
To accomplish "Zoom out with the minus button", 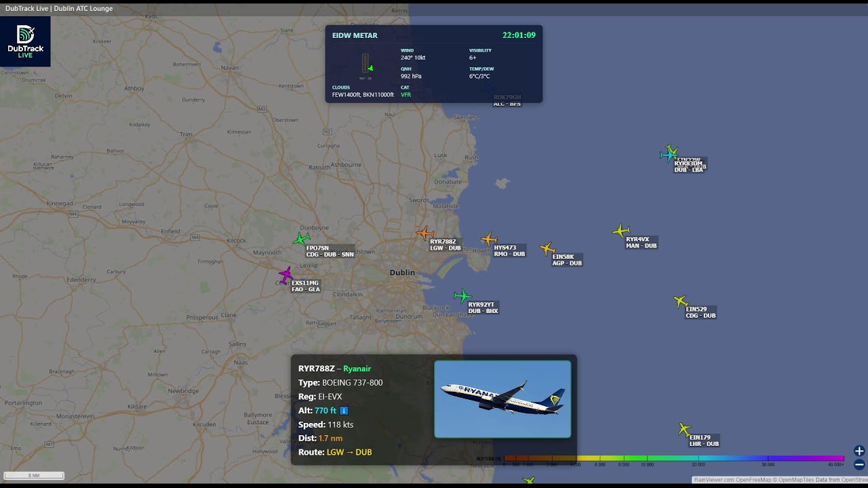I will (859, 464).
